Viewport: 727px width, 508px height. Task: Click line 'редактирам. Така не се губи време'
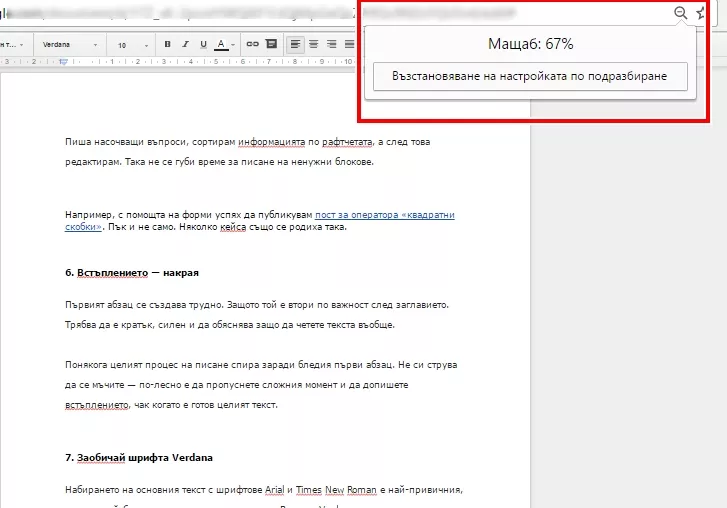pyautogui.click(x=219, y=162)
